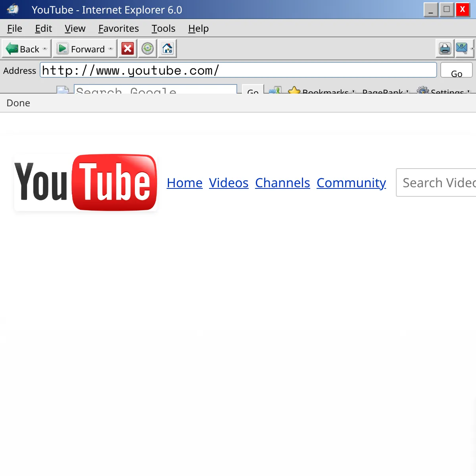The height and width of the screenshot is (476, 476).
Task: Open the PageRank toolbar dropdown
Action: point(385,91)
